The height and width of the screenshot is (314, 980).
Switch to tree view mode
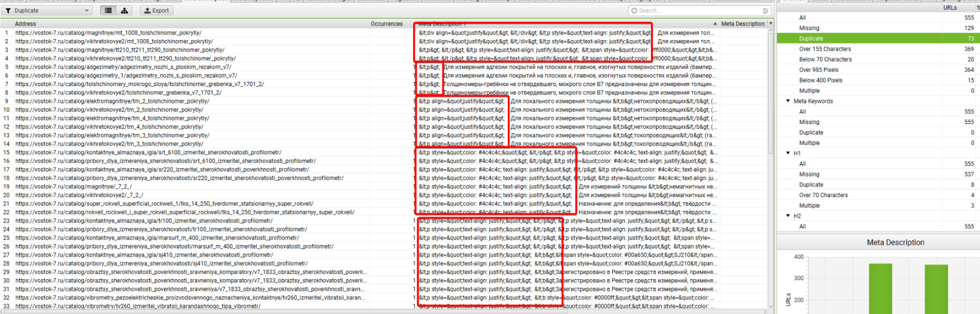tap(124, 11)
